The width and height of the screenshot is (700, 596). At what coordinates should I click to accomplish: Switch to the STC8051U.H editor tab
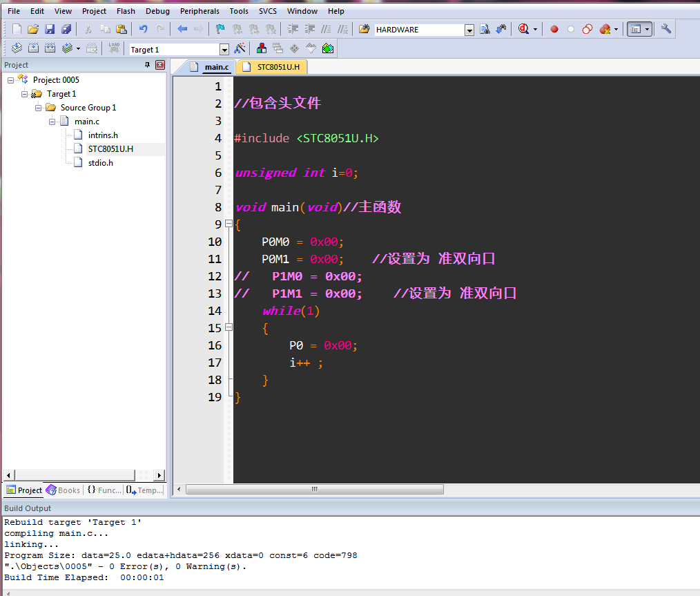(273, 67)
